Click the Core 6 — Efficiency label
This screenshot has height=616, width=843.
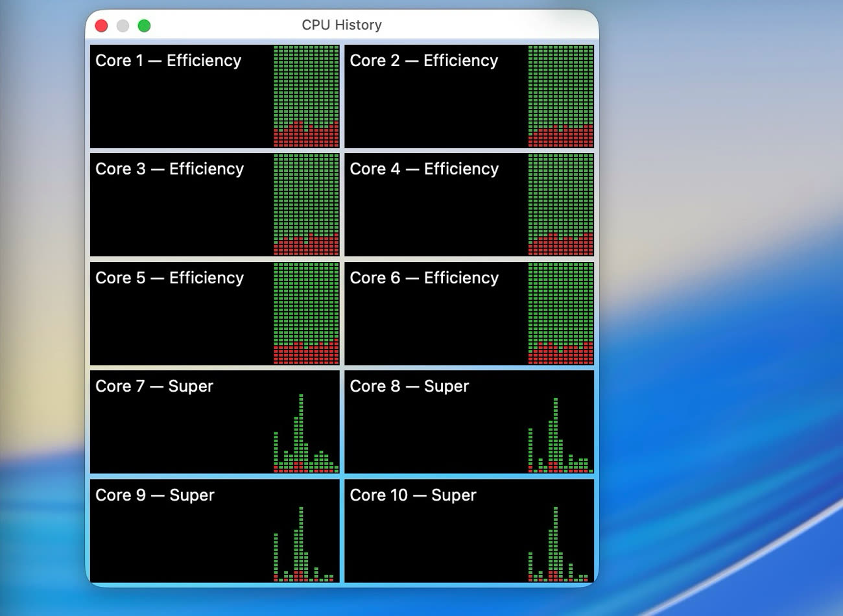[x=424, y=278]
